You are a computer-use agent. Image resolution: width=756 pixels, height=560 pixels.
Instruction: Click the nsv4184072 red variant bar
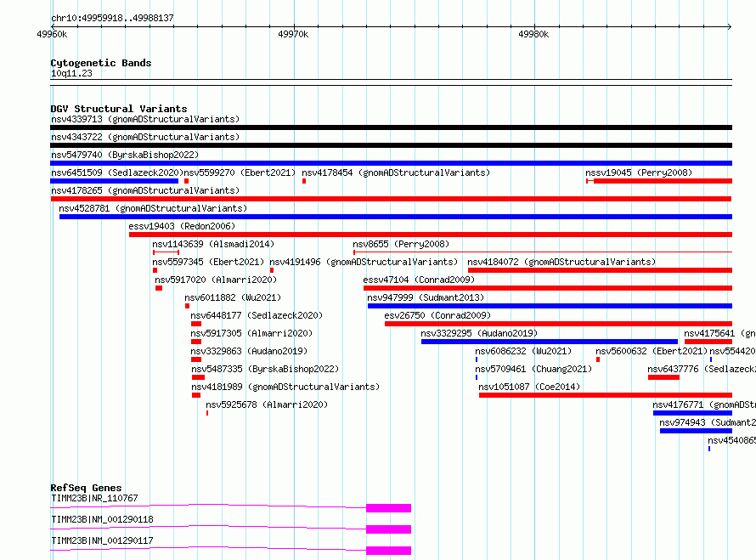tap(600, 270)
